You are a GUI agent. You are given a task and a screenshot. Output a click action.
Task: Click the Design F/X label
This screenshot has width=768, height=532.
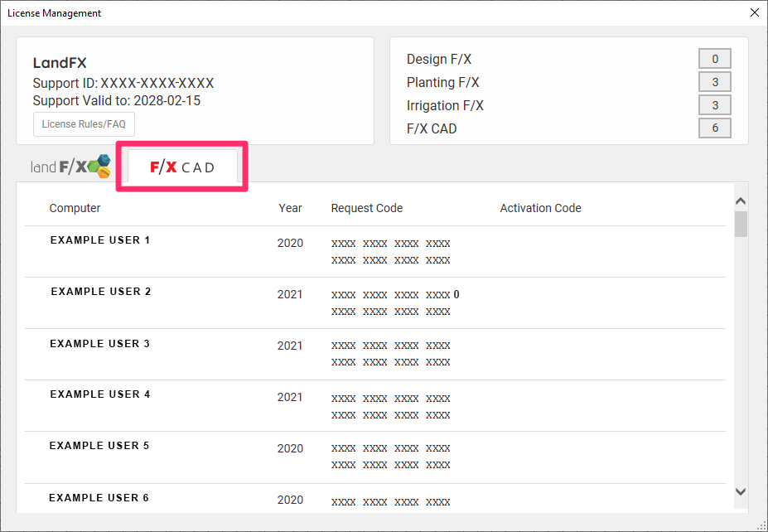pyautogui.click(x=439, y=60)
